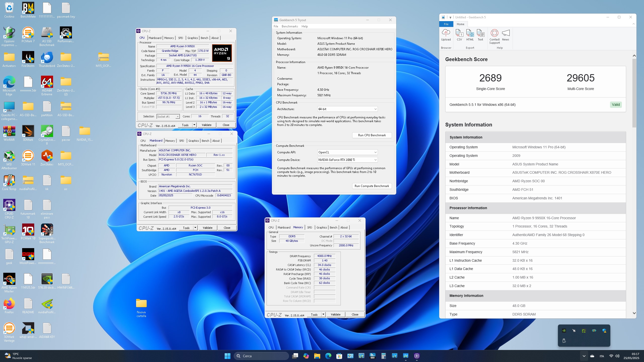
Task: Click the 29605 Multi-Core Score value
Action: pos(580,78)
